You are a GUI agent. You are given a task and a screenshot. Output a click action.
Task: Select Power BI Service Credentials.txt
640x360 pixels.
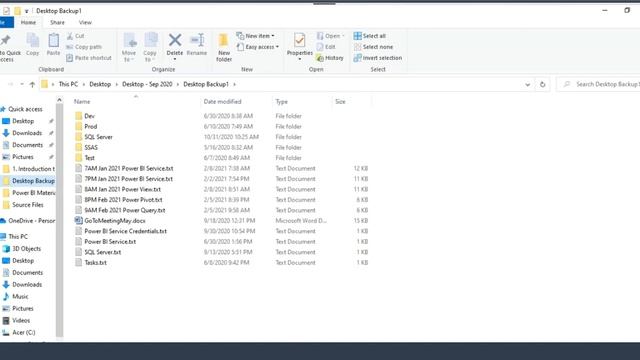(121, 231)
